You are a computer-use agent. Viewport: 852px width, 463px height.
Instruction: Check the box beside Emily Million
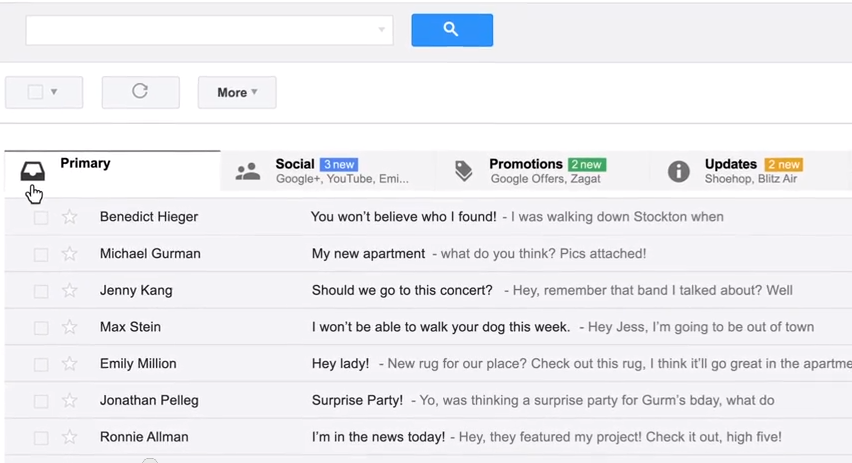[x=41, y=364]
